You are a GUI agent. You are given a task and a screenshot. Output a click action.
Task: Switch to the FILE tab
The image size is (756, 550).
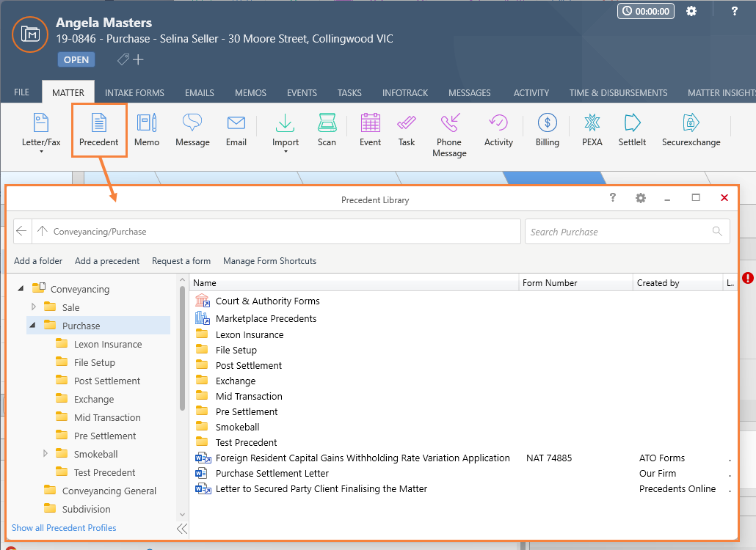pos(21,92)
